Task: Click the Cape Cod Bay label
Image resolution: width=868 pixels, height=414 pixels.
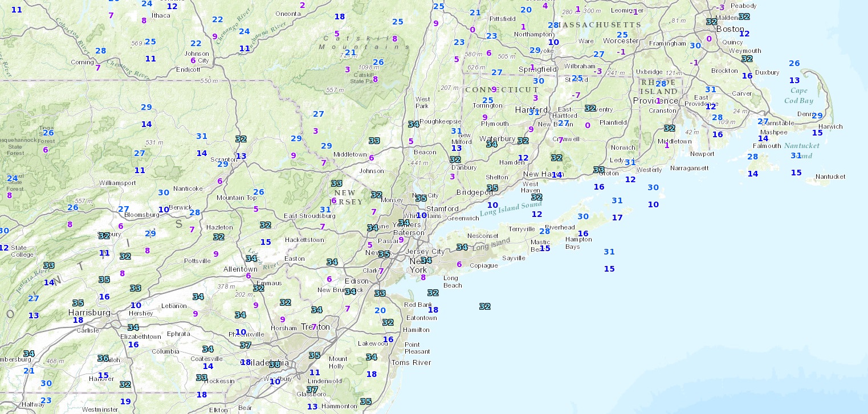Action: point(798,95)
